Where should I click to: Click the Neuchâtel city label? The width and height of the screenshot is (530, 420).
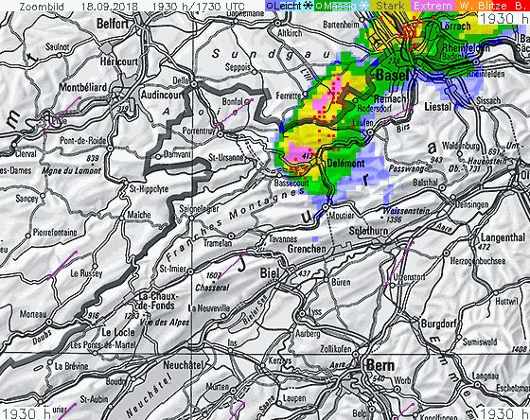pos(184,365)
